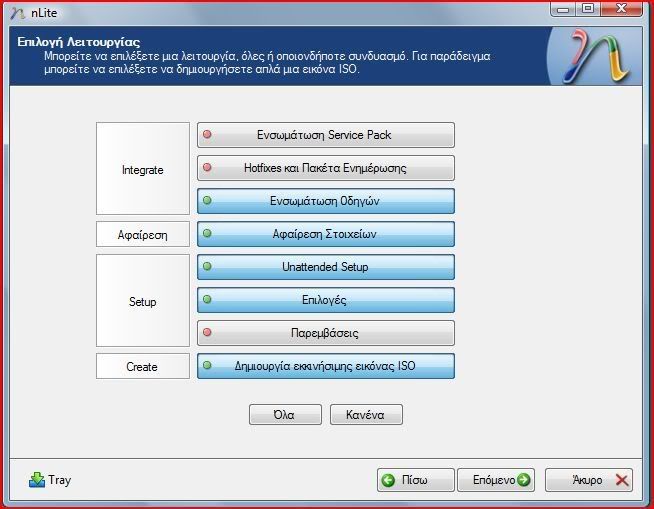The width and height of the screenshot is (654, 509).
Task: Toggle the Ενσωμάτωση Οδηγών button
Action: [325, 201]
